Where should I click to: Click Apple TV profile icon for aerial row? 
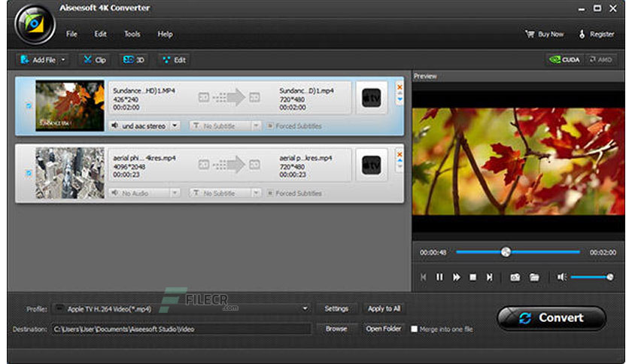(372, 165)
